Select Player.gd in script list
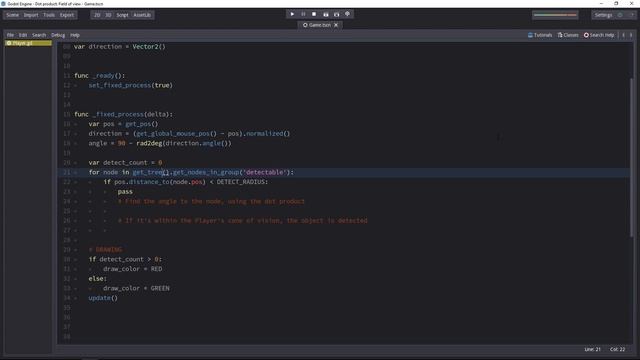Viewport: 640px width, 360px height. (28, 43)
